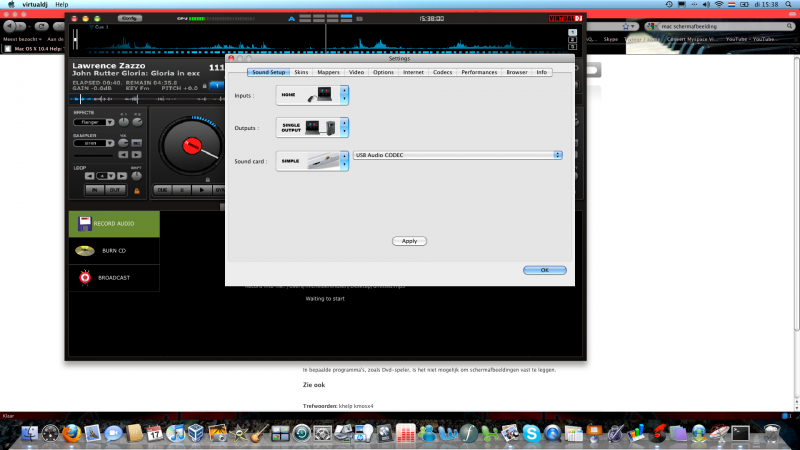Select the highlighted blue layout button
Image resolution: width=800 pixels, height=450 pixels.
click(x=346, y=18)
